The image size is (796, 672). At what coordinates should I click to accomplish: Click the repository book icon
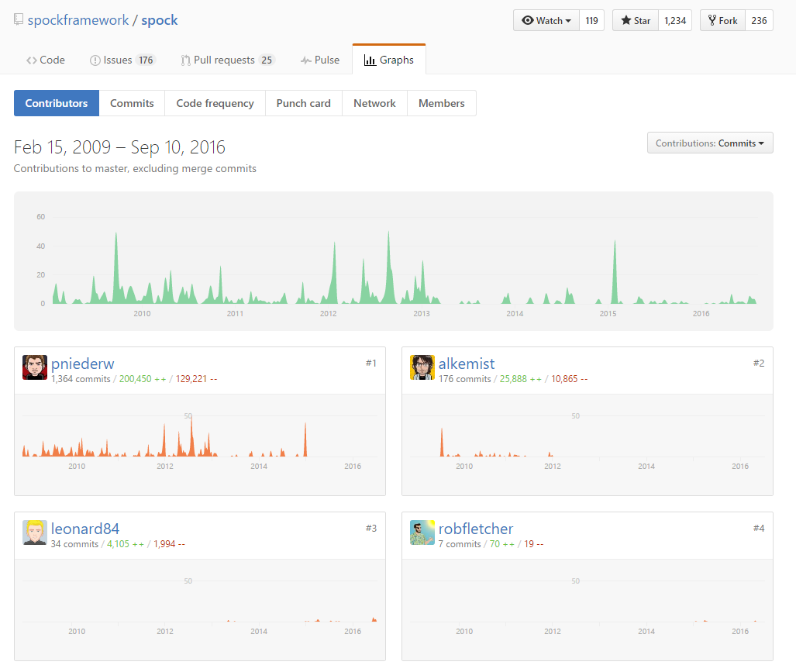(19, 20)
